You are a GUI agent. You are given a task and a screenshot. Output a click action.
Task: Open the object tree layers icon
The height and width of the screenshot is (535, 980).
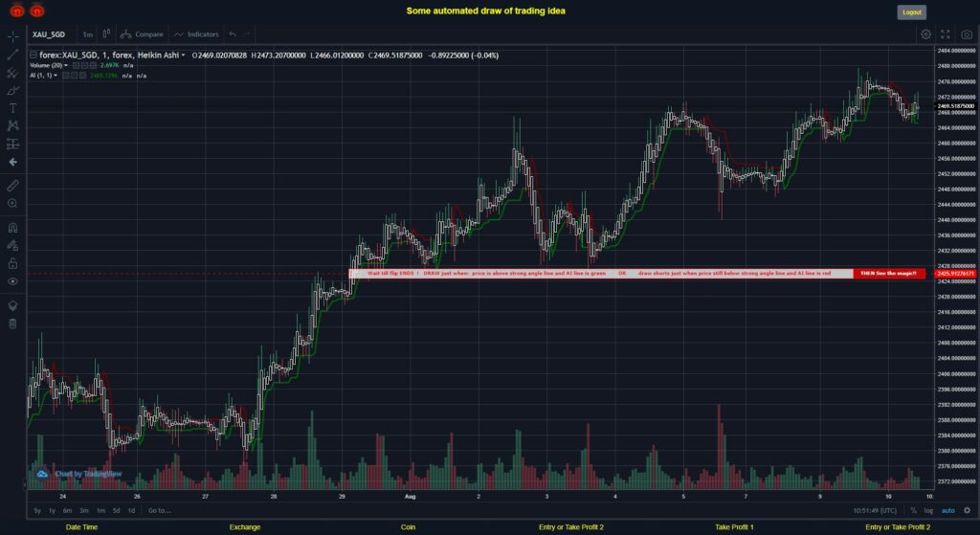click(x=12, y=305)
